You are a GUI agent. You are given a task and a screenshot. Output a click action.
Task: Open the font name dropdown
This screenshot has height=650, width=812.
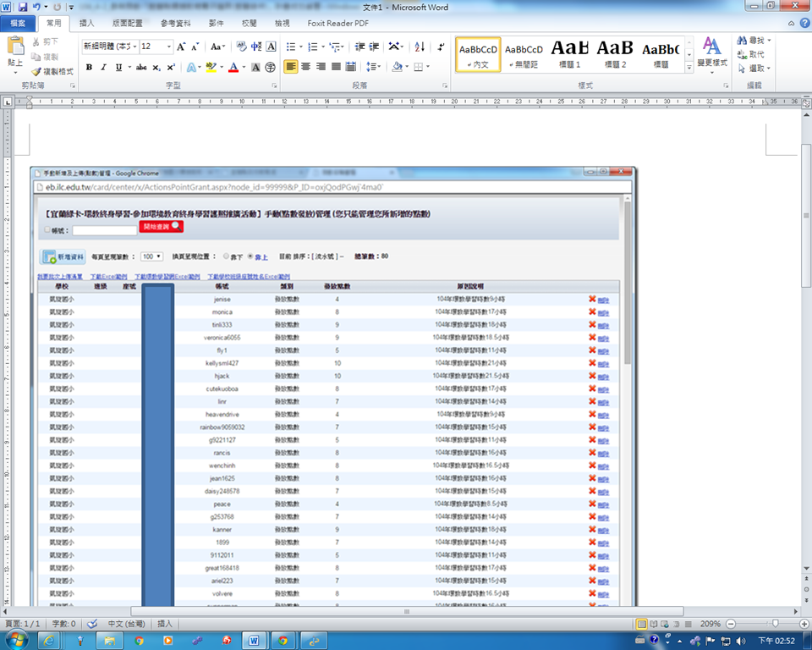pyautogui.click(x=134, y=47)
